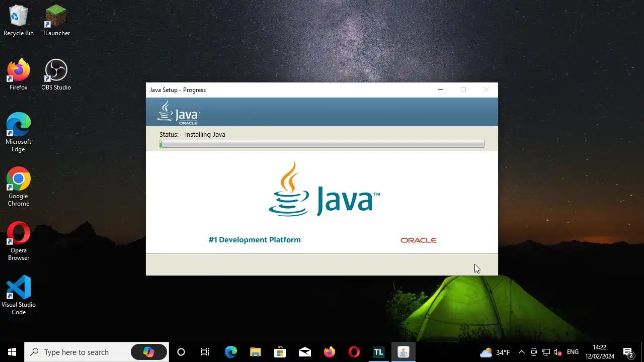Click the #1 Development Platform text
Viewport: 644px width, 362px height.
255,240
